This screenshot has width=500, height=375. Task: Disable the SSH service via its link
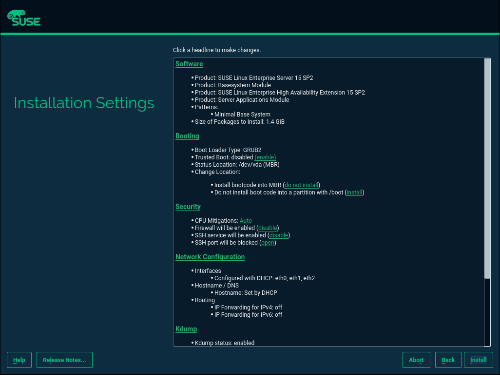(279, 235)
